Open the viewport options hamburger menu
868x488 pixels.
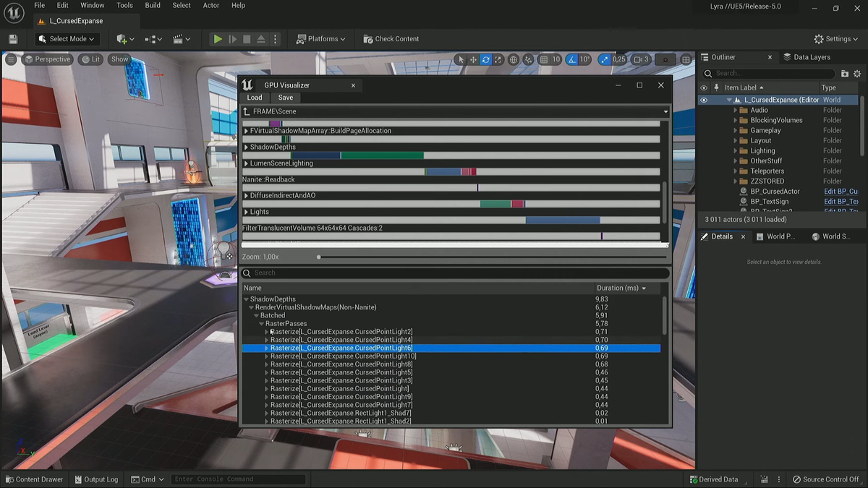click(10, 59)
